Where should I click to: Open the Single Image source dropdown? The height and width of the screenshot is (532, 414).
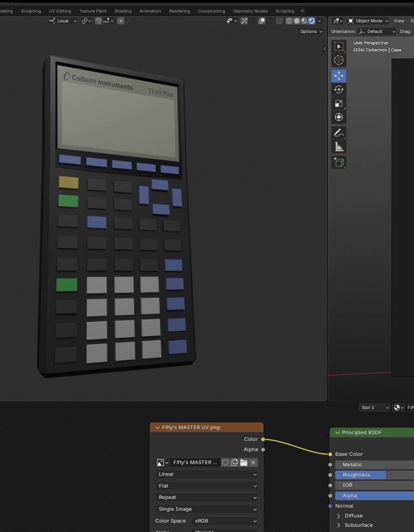point(207,509)
